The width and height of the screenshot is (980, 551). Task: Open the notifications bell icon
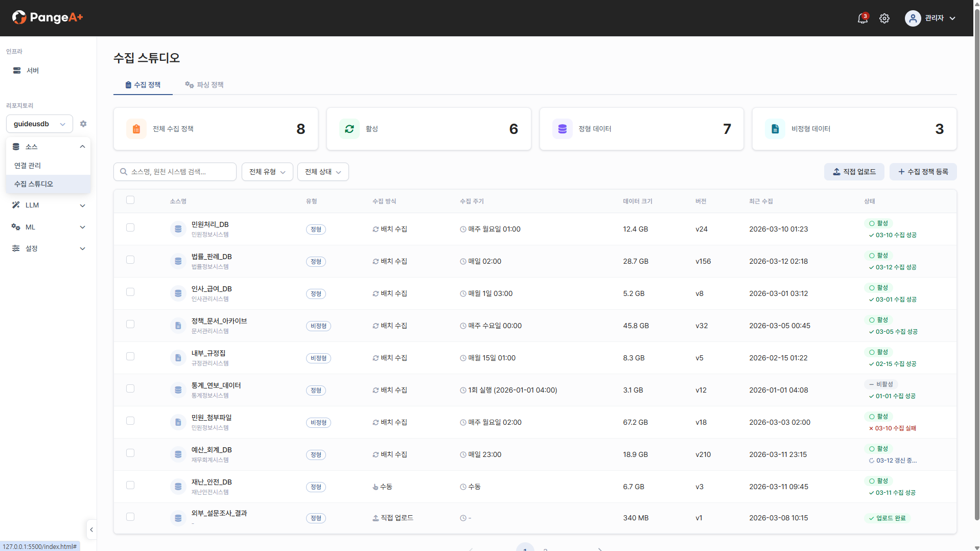tap(862, 18)
